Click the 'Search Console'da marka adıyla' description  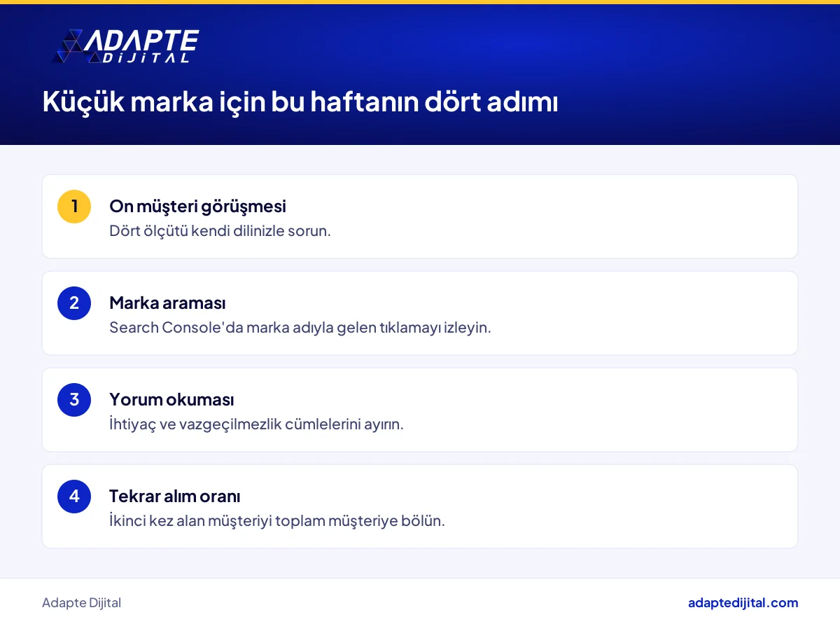300,327
